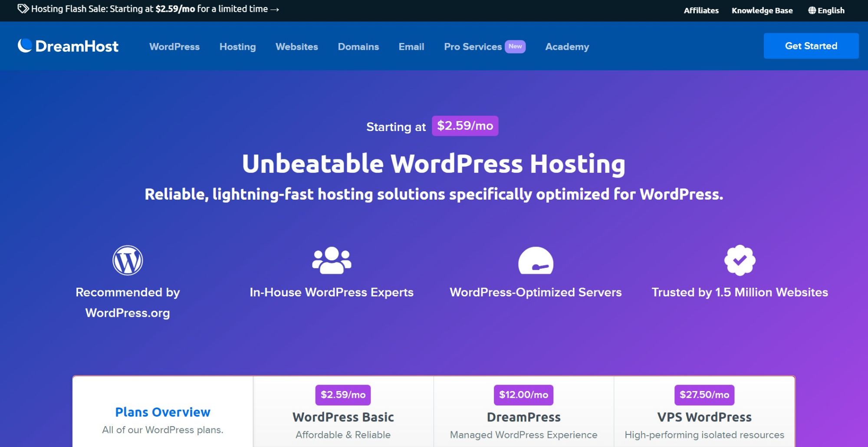Expand the Hosting menu
Image resolution: width=868 pixels, height=447 pixels.
pyautogui.click(x=237, y=46)
